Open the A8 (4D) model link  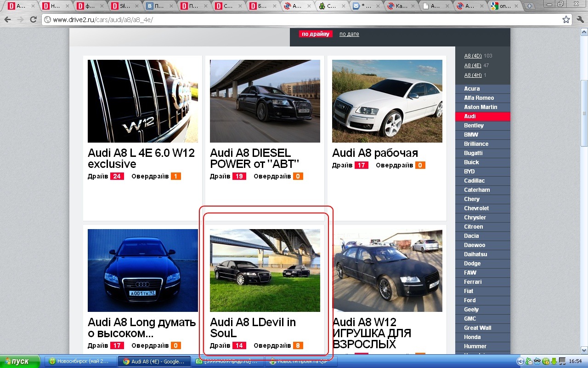pyautogui.click(x=473, y=56)
